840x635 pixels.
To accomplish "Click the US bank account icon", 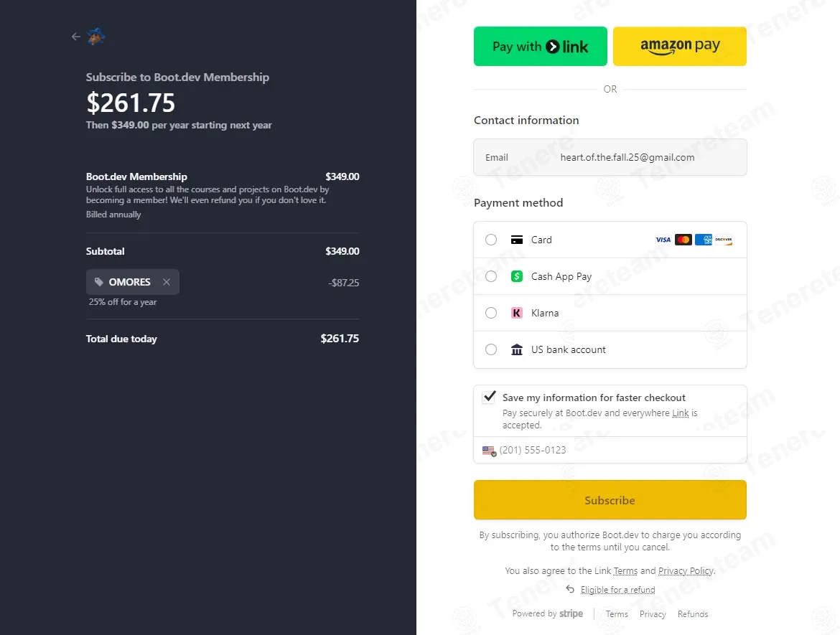I will [516, 349].
